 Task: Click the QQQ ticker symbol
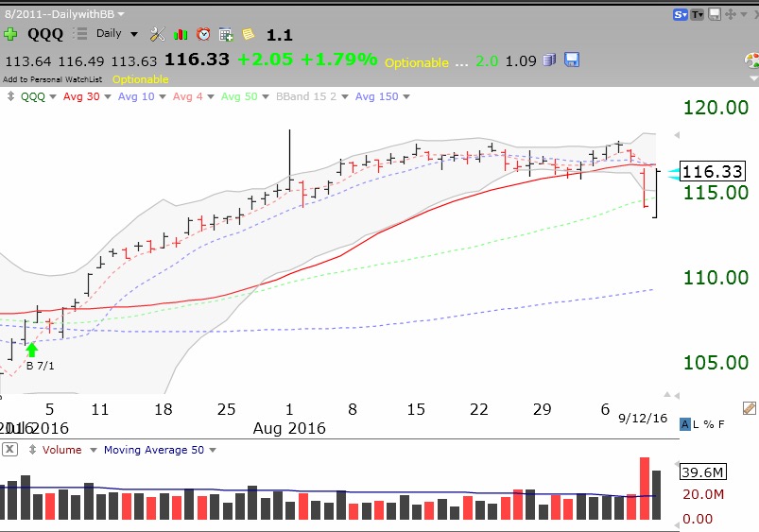click(x=45, y=34)
